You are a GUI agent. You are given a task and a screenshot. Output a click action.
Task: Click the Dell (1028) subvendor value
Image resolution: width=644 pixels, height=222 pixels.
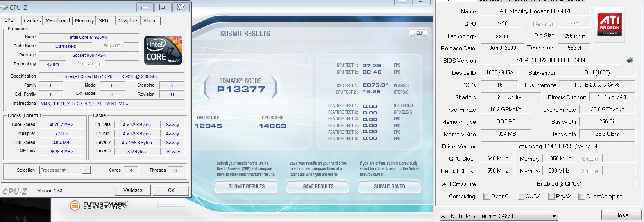pyautogui.click(x=597, y=72)
